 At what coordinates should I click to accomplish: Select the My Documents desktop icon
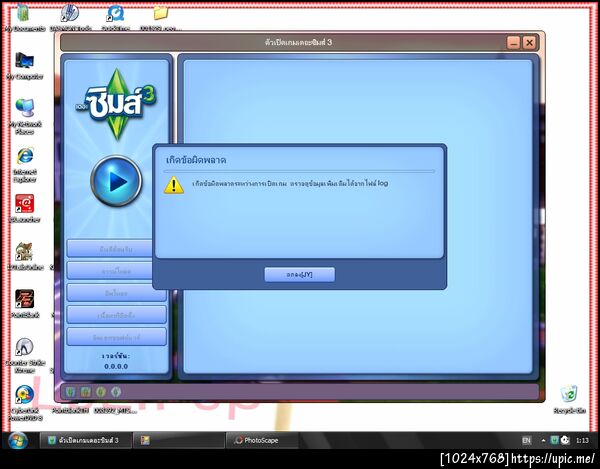24,17
